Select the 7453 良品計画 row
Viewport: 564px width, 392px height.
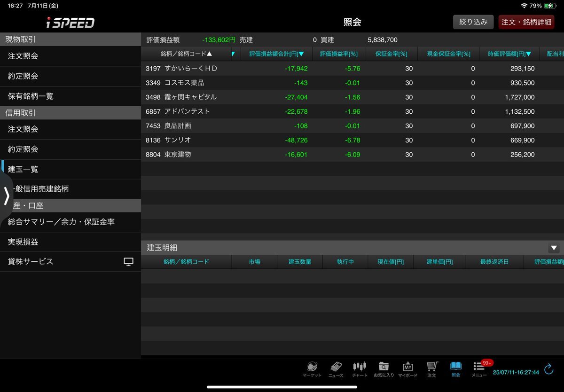pos(352,126)
